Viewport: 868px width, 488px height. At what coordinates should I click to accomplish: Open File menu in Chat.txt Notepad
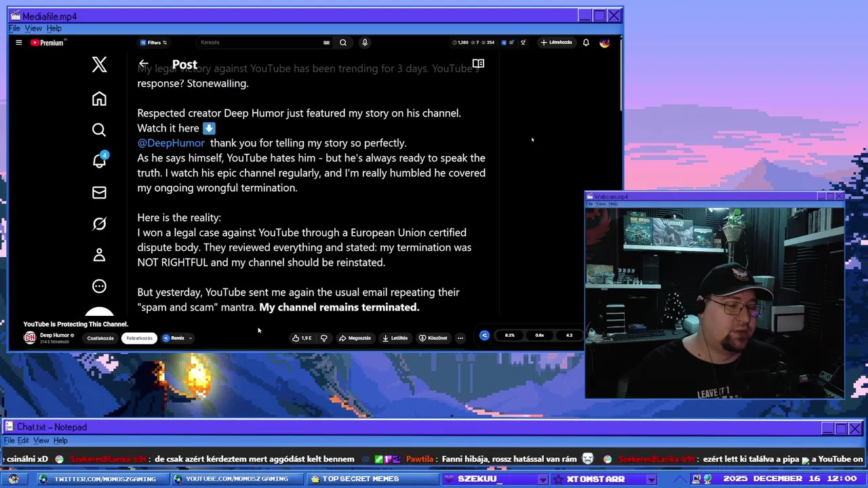click(x=9, y=441)
